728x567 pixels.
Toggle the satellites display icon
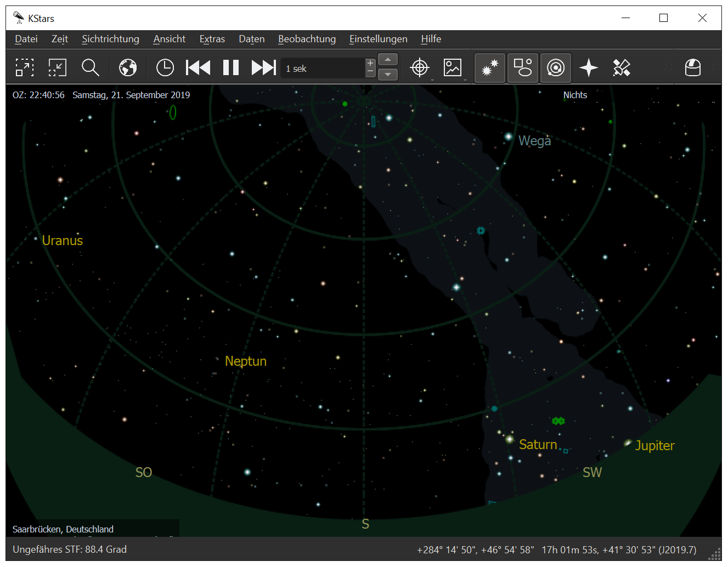(622, 67)
